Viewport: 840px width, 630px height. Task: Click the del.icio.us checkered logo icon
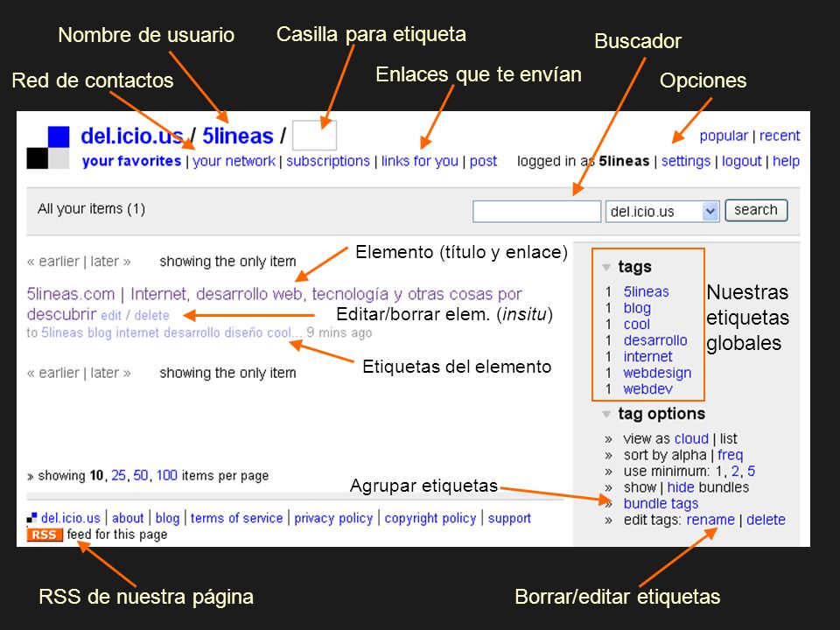[x=48, y=147]
